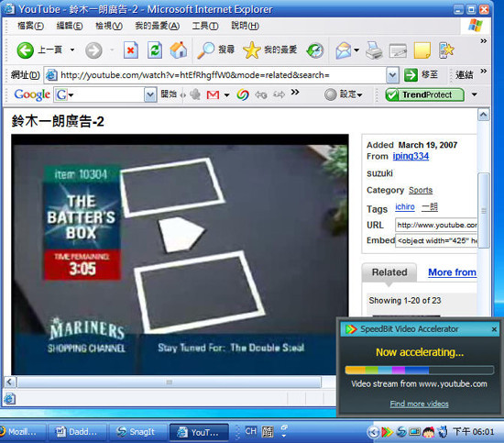504x443 pixels.
Task: Click the star document toolbar icon
Action: coord(446,50)
